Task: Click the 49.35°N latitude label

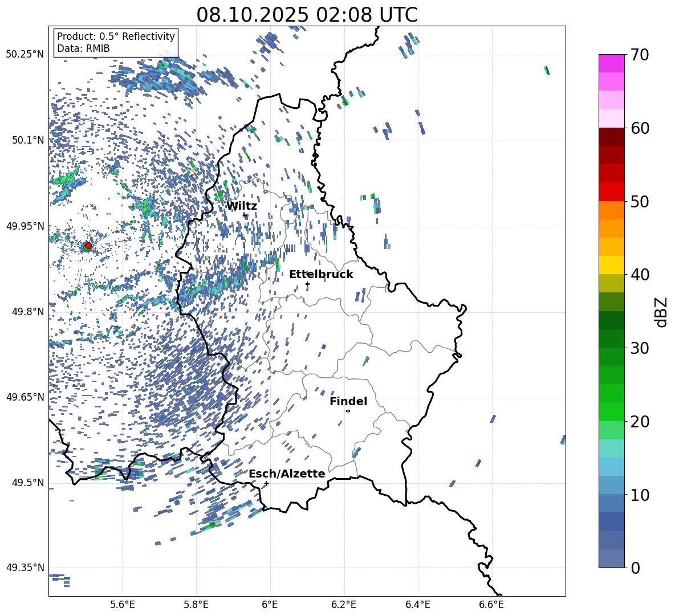Action: pos(25,568)
